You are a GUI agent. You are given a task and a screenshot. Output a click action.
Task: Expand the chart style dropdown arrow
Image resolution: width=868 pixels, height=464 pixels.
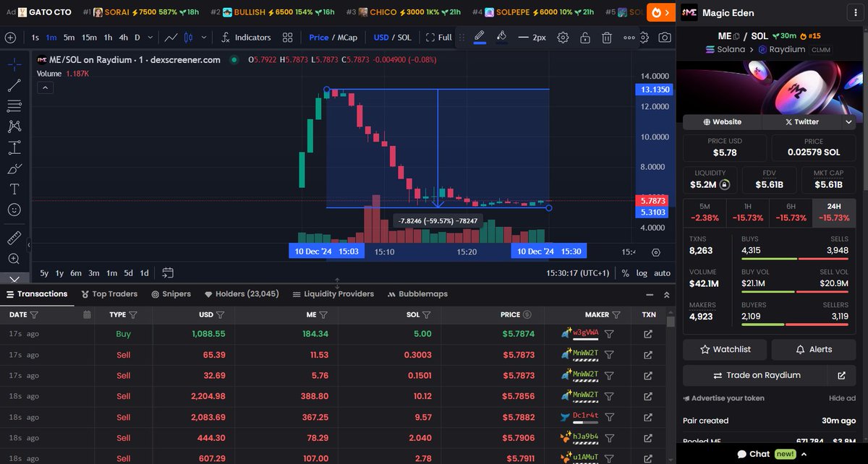pos(204,38)
